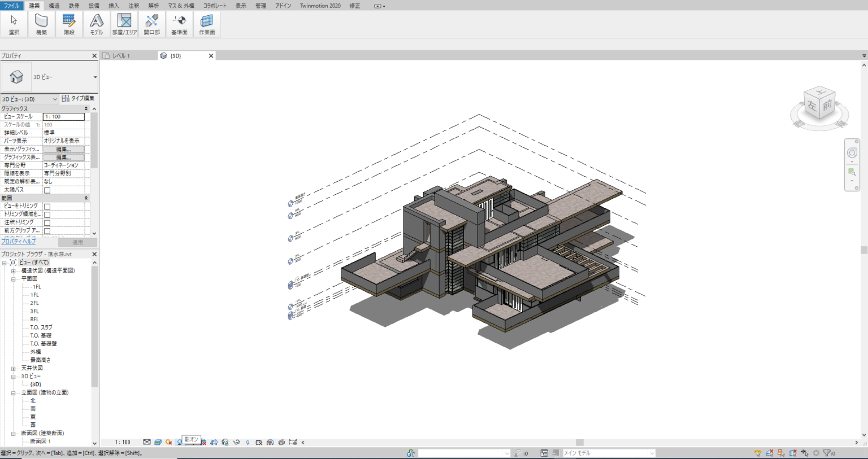Image resolution: width=868 pixels, height=459 pixels.
Task: Open the visual style icon in view bar
Action: [158, 442]
